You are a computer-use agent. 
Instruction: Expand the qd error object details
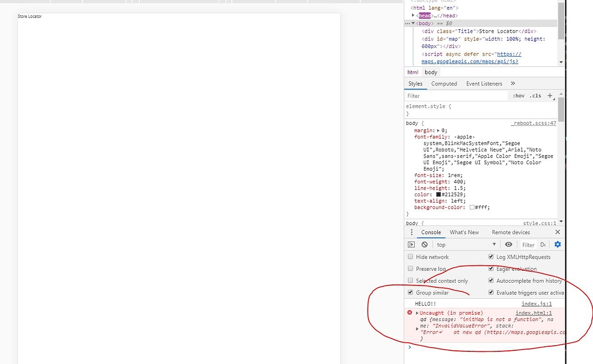tap(417, 329)
